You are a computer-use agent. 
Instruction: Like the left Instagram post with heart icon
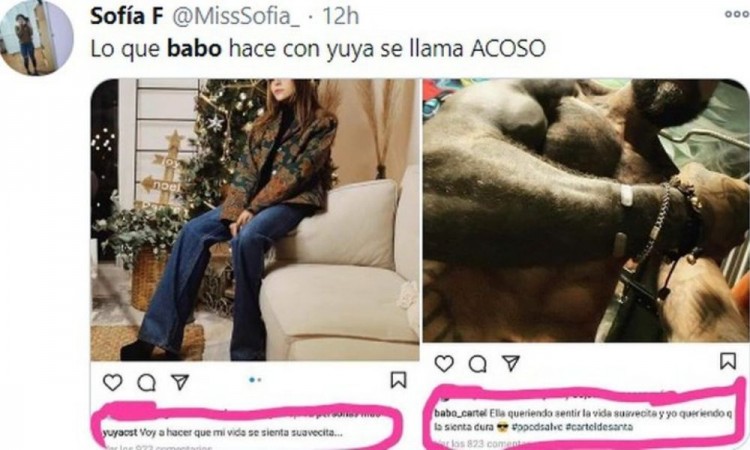(112, 382)
